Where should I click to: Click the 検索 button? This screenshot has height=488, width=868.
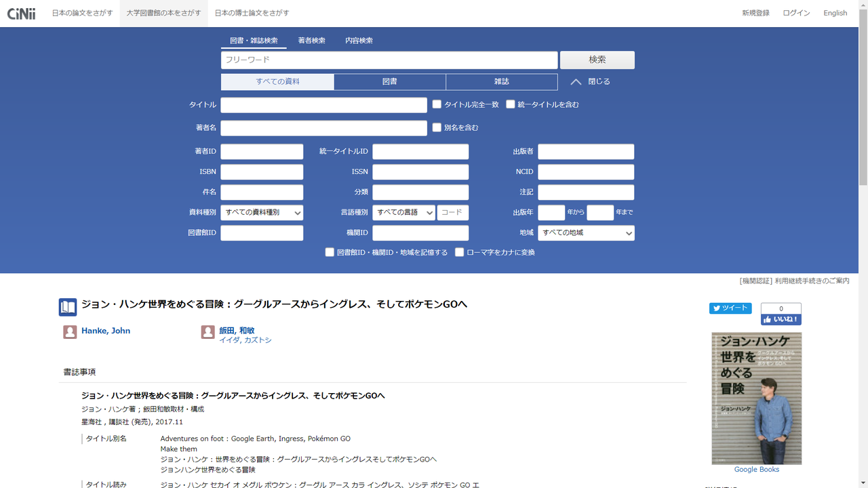coord(597,60)
